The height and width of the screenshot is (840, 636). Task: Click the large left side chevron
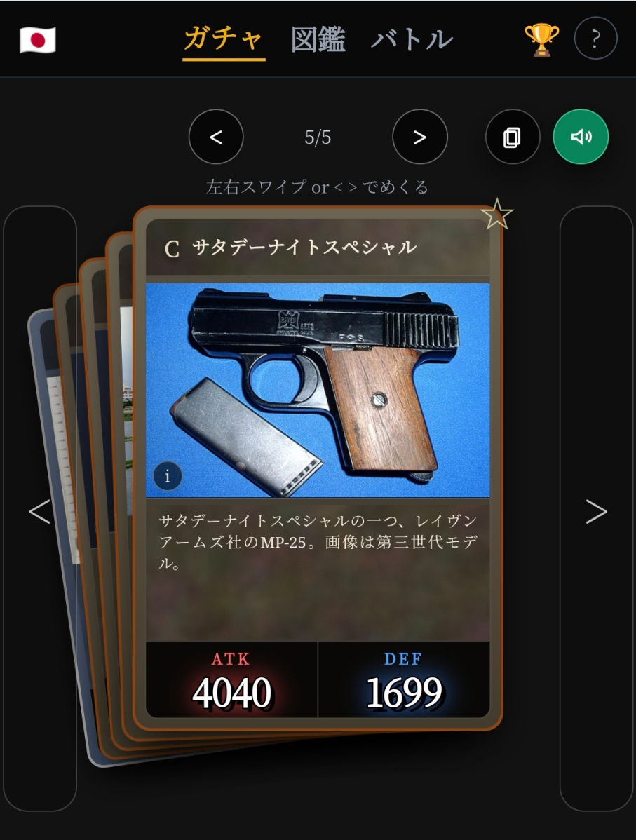tap(40, 512)
